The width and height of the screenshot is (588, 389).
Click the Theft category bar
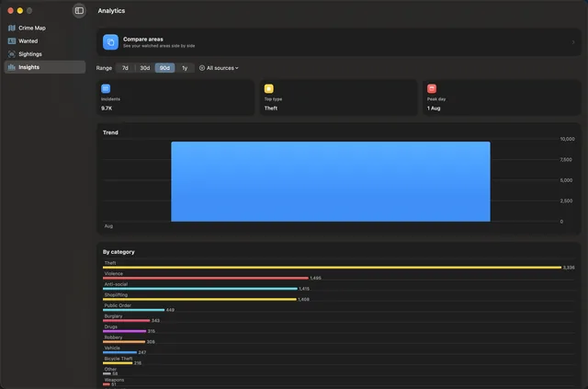click(332, 268)
